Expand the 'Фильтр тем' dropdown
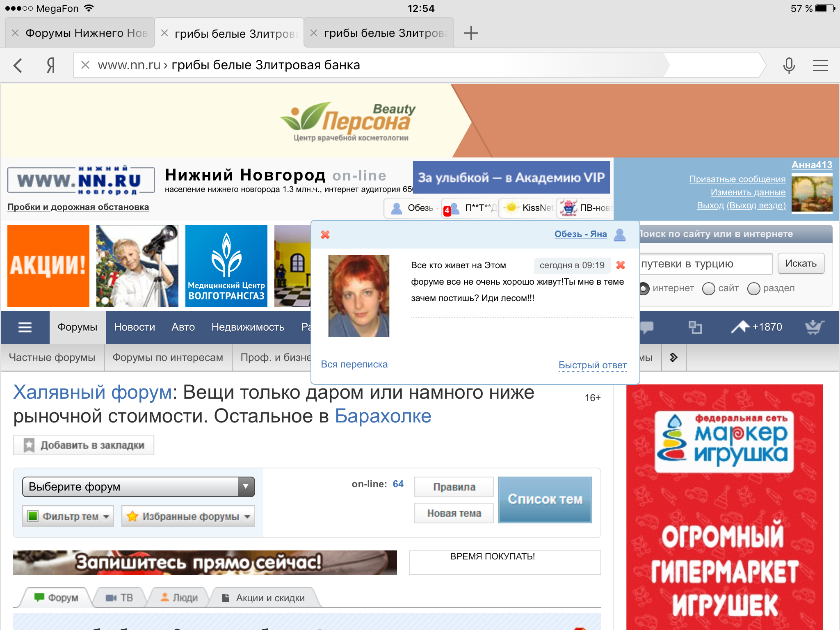Image resolution: width=840 pixels, height=630 pixels. coord(68,516)
